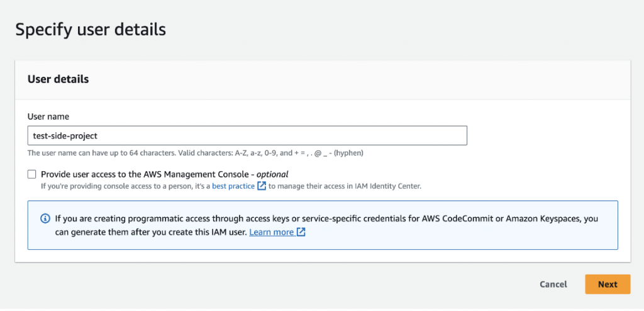Click 'test-side-project' text in the name field

coord(65,135)
